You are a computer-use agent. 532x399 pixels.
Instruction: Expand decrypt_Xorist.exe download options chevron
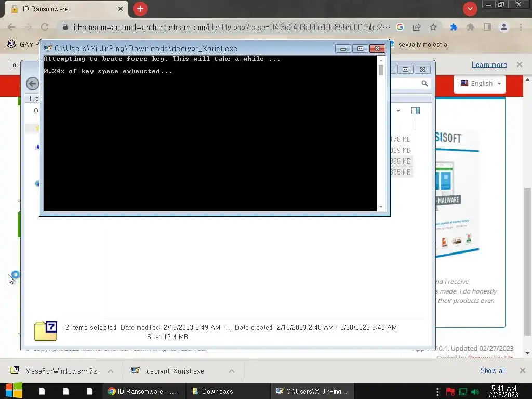231,371
